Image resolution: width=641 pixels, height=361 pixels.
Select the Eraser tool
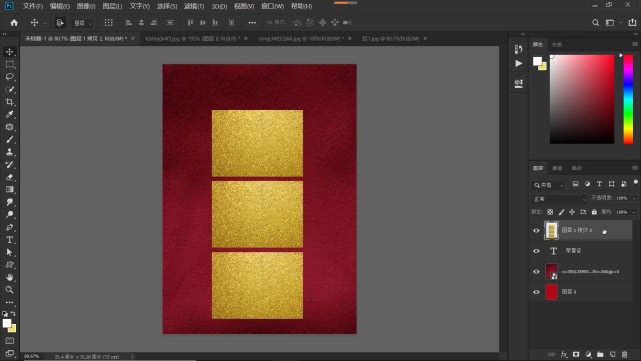[9, 177]
